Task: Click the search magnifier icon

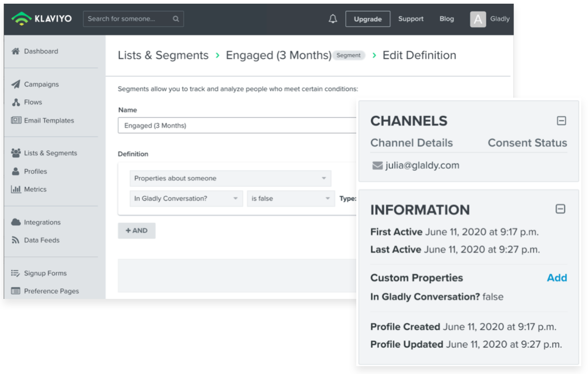Action: 176,19
